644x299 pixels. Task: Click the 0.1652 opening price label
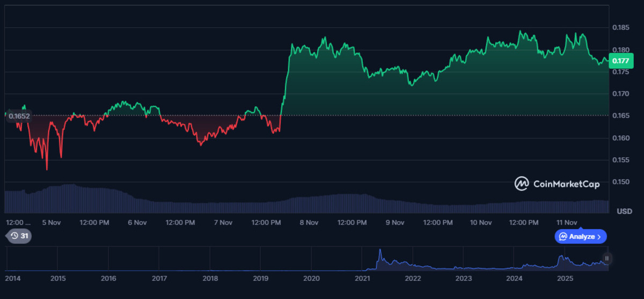[19, 116]
